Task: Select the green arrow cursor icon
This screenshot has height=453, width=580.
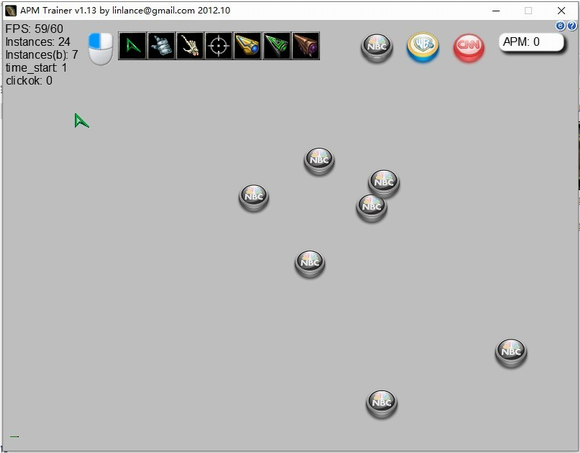Action: pyautogui.click(x=132, y=46)
